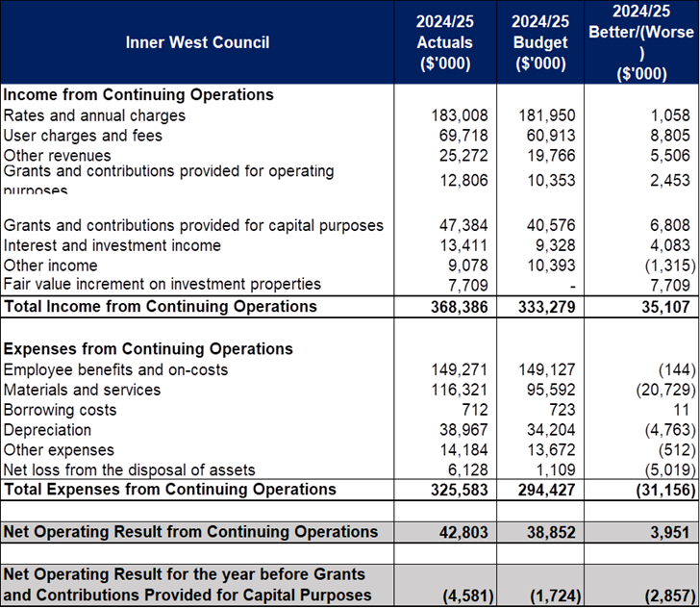Click 'Grants and contributions provided for capital purposes'
The width and height of the screenshot is (700, 608).
193,226
